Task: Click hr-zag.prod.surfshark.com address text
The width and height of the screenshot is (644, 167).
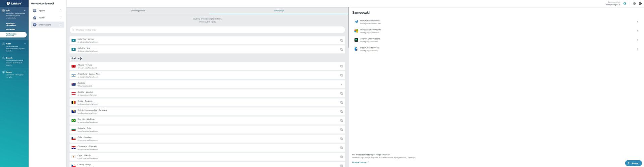Action: [88, 150]
